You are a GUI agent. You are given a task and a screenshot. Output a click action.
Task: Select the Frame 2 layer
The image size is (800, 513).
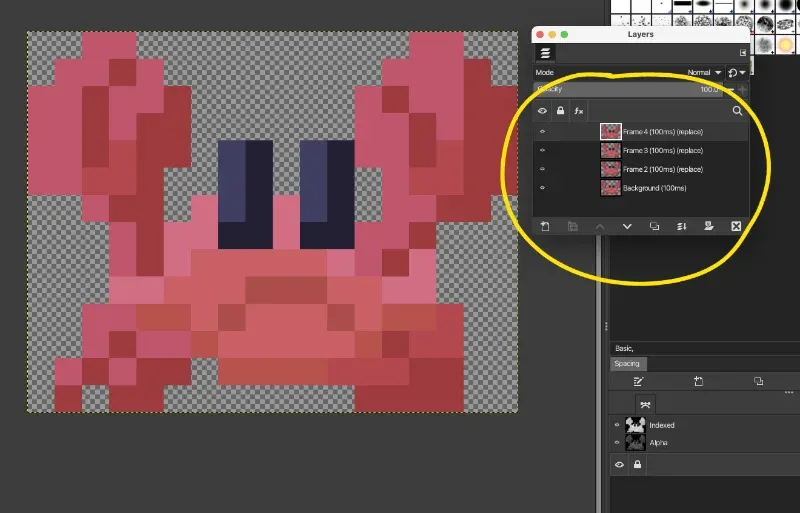660,169
